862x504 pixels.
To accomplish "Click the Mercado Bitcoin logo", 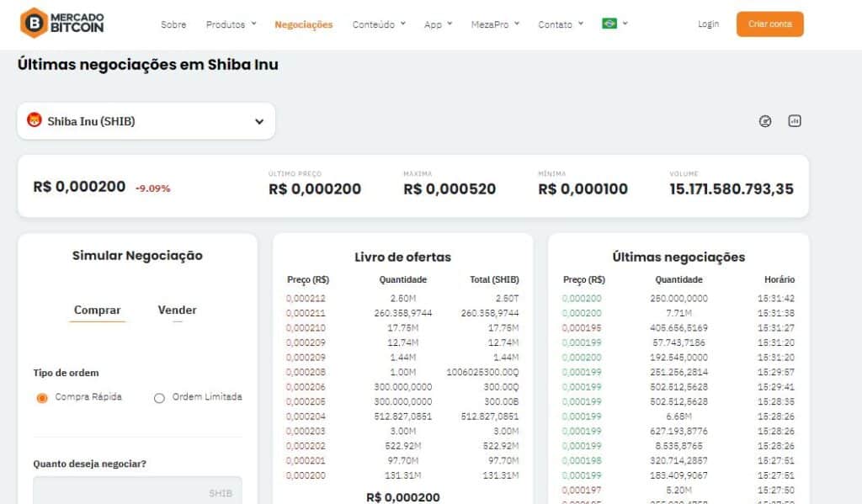I will (61, 23).
